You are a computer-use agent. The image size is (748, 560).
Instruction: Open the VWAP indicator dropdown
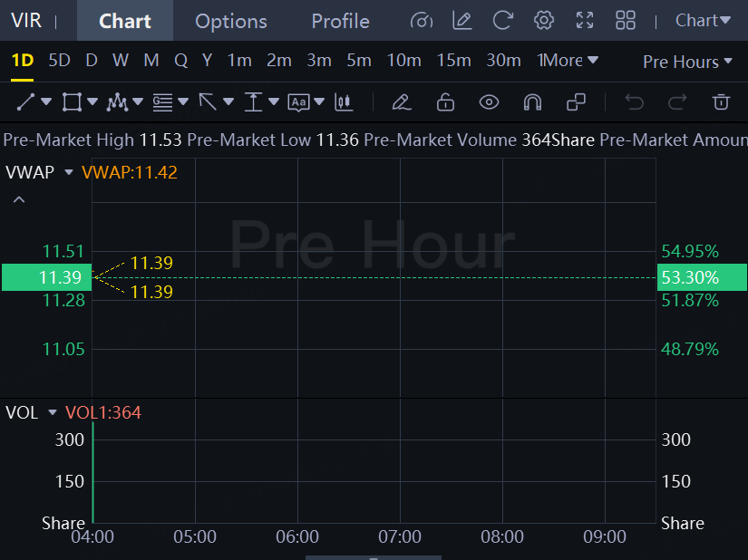pyautogui.click(x=69, y=172)
